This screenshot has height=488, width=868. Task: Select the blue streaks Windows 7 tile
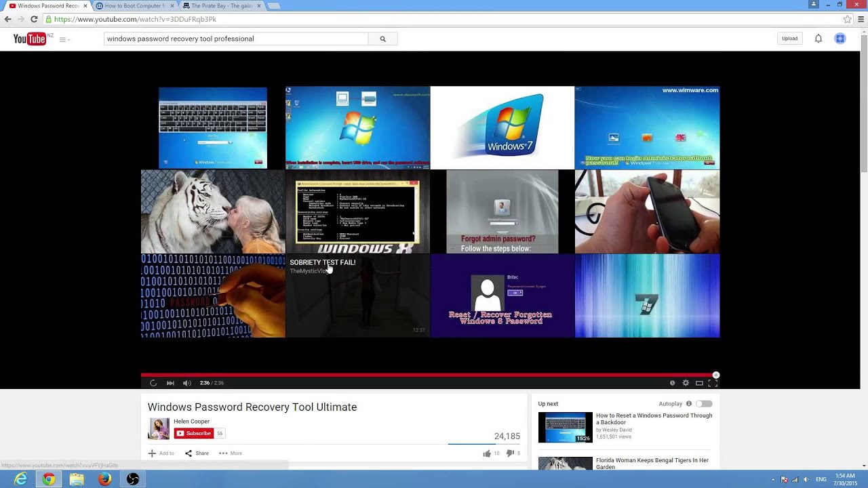(647, 296)
